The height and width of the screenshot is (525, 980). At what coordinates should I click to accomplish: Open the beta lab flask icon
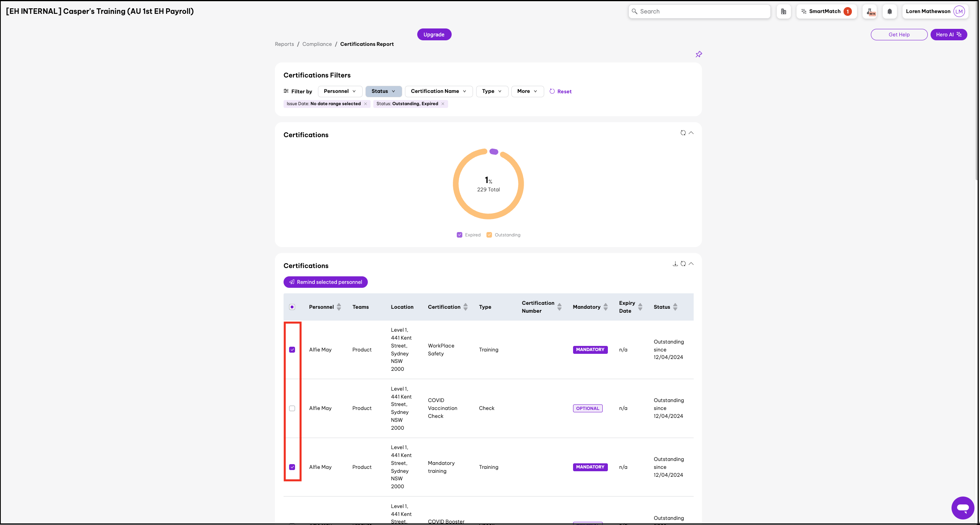[870, 11]
